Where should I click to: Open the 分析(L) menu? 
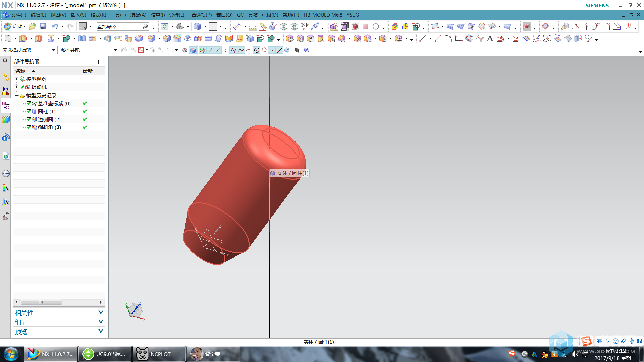coord(177,15)
